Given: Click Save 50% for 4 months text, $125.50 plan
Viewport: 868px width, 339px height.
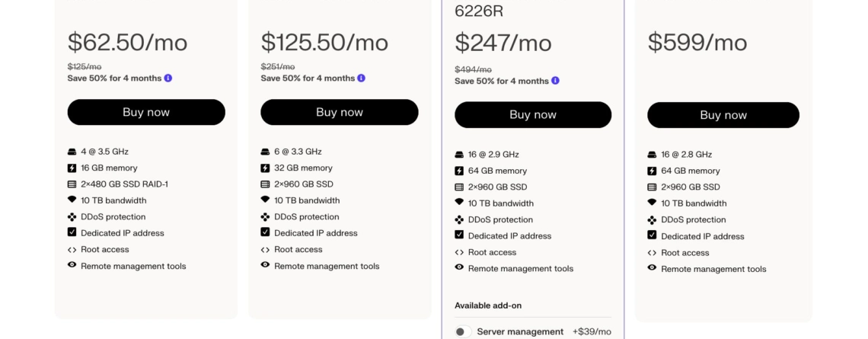Looking at the screenshot, I should pos(308,78).
